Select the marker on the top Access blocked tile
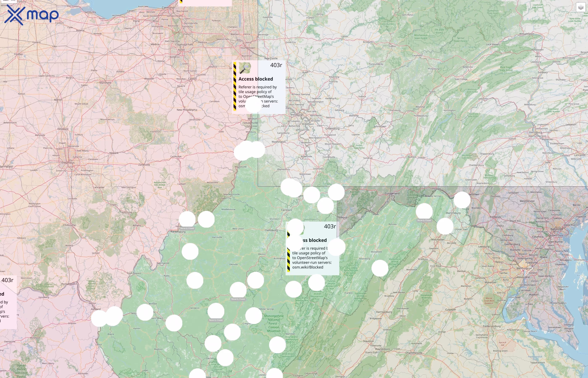This screenshot has width=588, height=378. 253,105
